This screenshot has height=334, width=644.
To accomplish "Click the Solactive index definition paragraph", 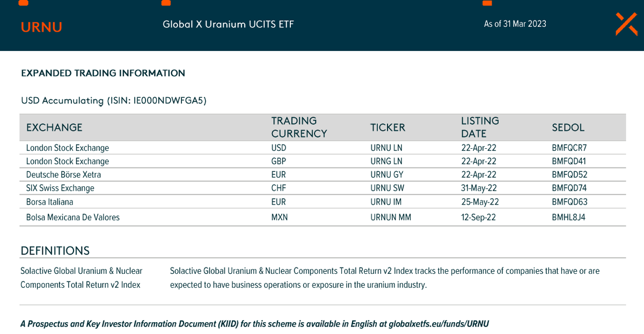I will pyautogui.click(x=385, y=278).
